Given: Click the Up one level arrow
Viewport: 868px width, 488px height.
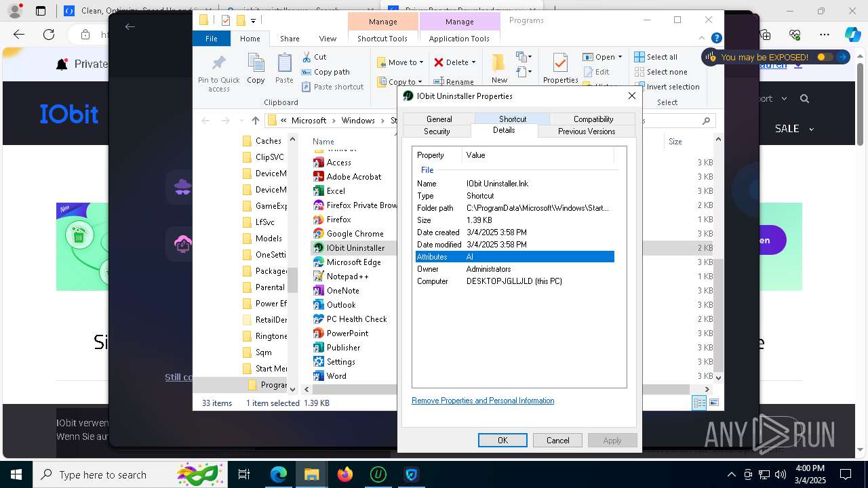Looking at the screenshot, I should click(x=255, y=121).
